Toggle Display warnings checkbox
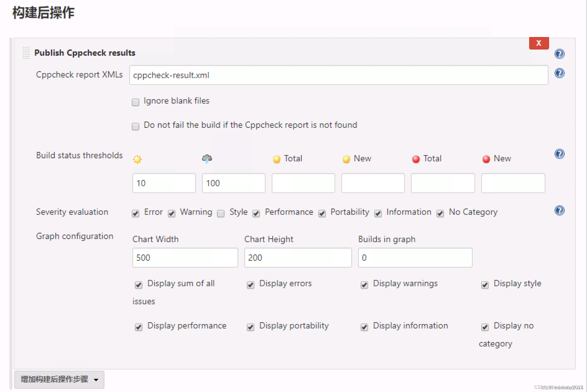Screen dimensions: 587x392 364,285
